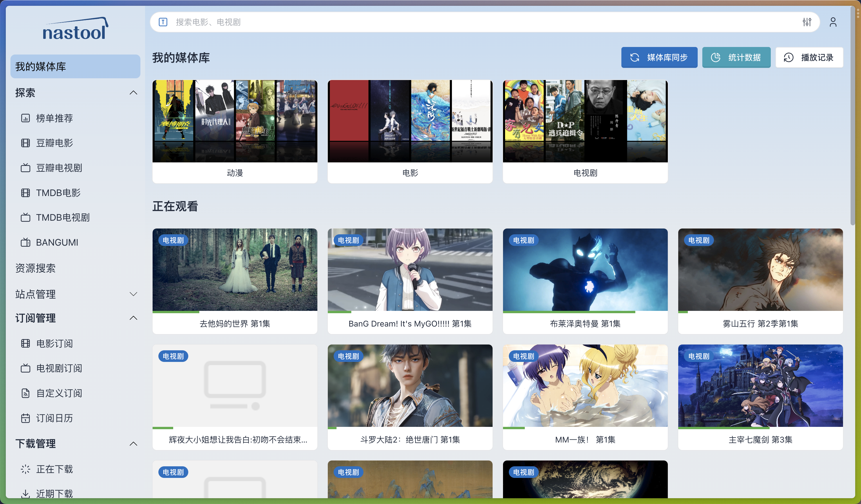Open search filter sliders icon
Image resolution: width=861 pixels, height=504 pixels.
coord(807,22)
